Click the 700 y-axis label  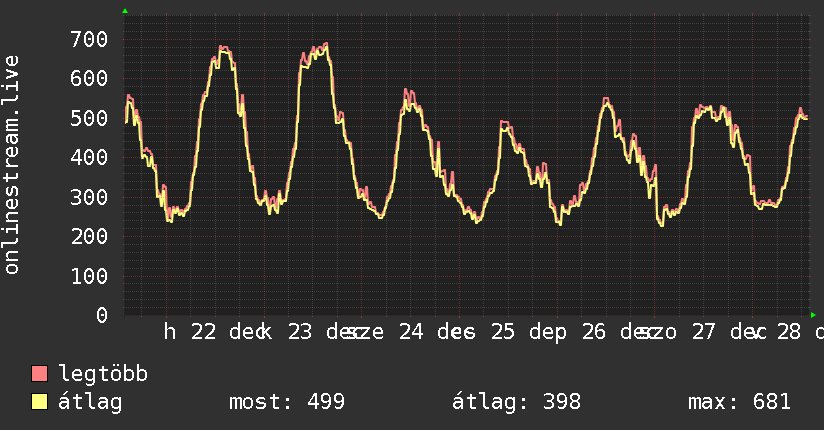89,39
